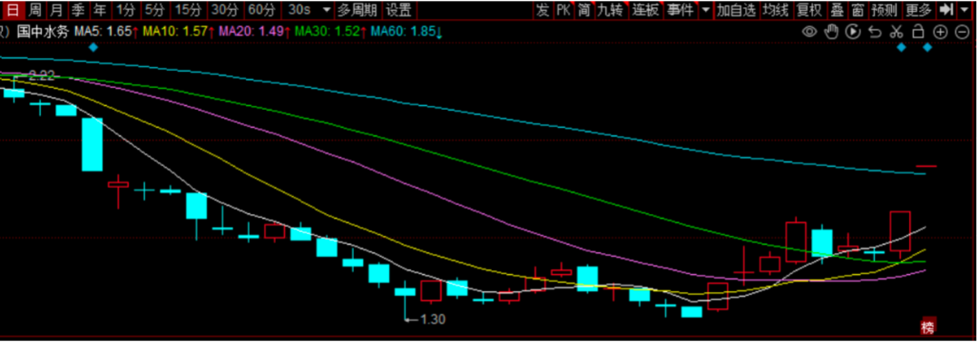This screenshot has height=342, width=980.
Task: Click the 窗 window button
Action: point(857,10)
